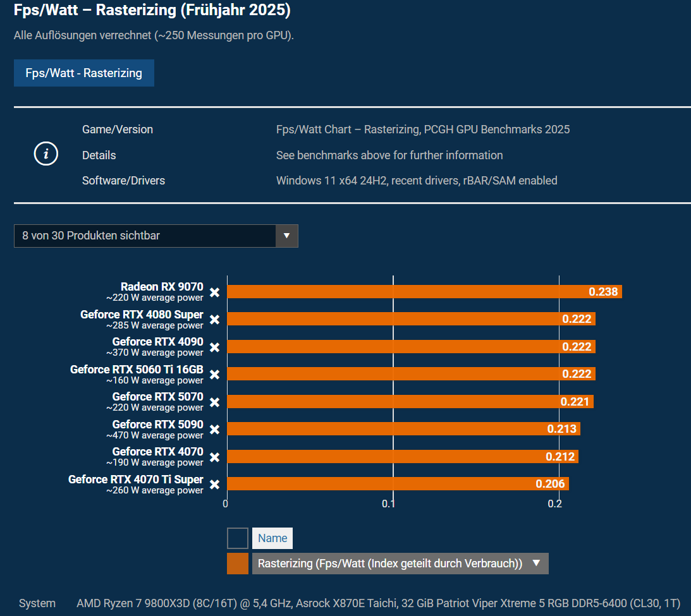The width and height of the screenshot is (691, 616).
Task: Click the RTX 5060 Ti 16GB bar
Action: click(x=411, y=374)
